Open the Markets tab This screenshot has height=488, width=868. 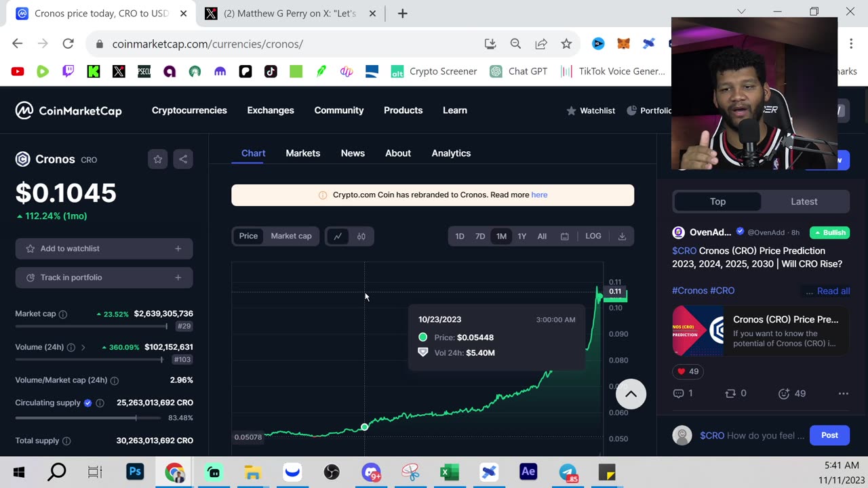(303, 153)
